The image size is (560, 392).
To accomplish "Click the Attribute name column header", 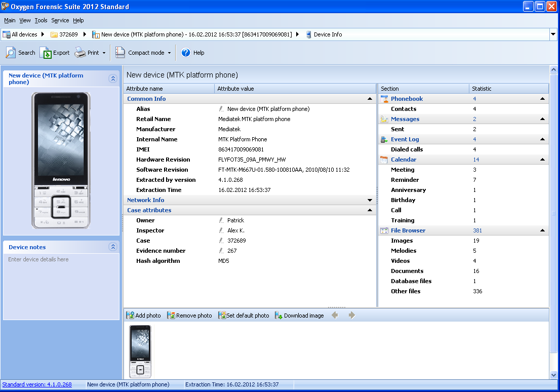I will [169, 89].
